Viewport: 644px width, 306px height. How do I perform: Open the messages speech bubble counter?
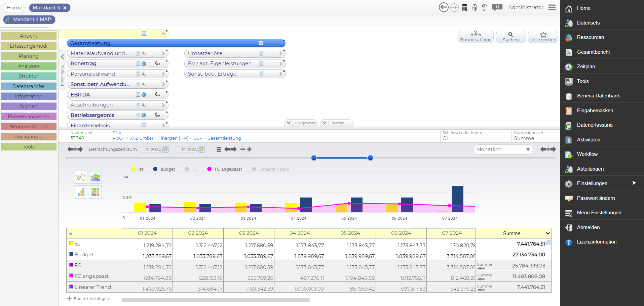click(x=497, y=7)
